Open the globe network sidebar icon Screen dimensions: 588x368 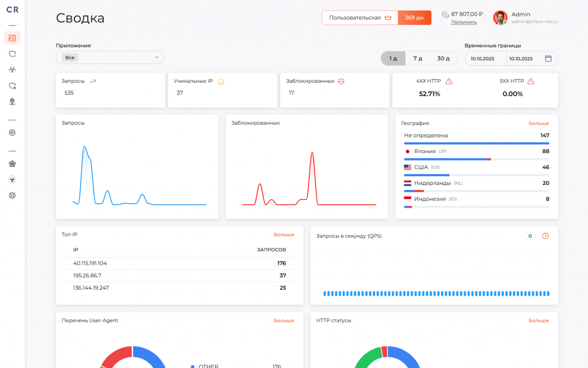coord(12,102)
